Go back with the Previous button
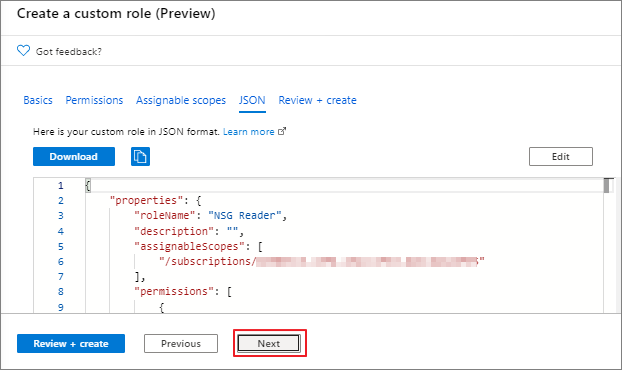622x370 pixels. click(x=181, y=343)
